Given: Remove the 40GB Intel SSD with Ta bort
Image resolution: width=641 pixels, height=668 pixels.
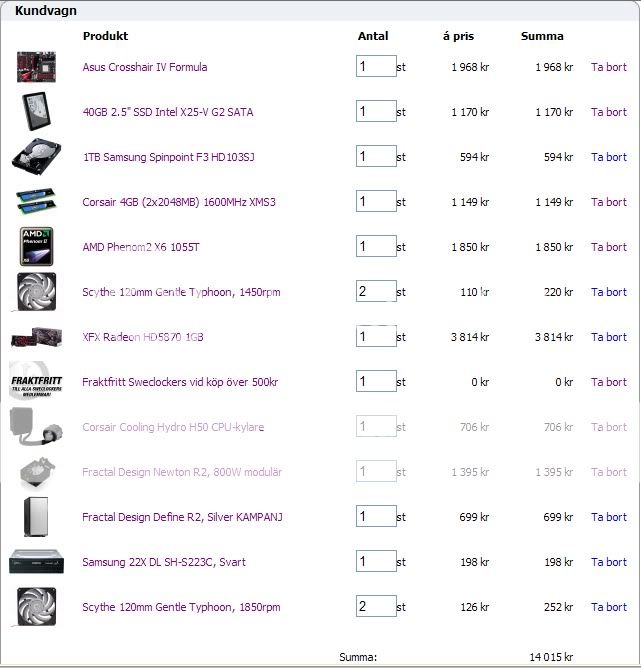Looking at the screenshot, I should (x=608, y=112).
